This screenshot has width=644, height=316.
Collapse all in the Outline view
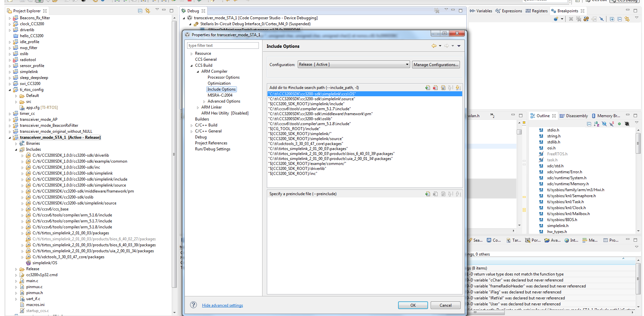(x=589, y=124)
